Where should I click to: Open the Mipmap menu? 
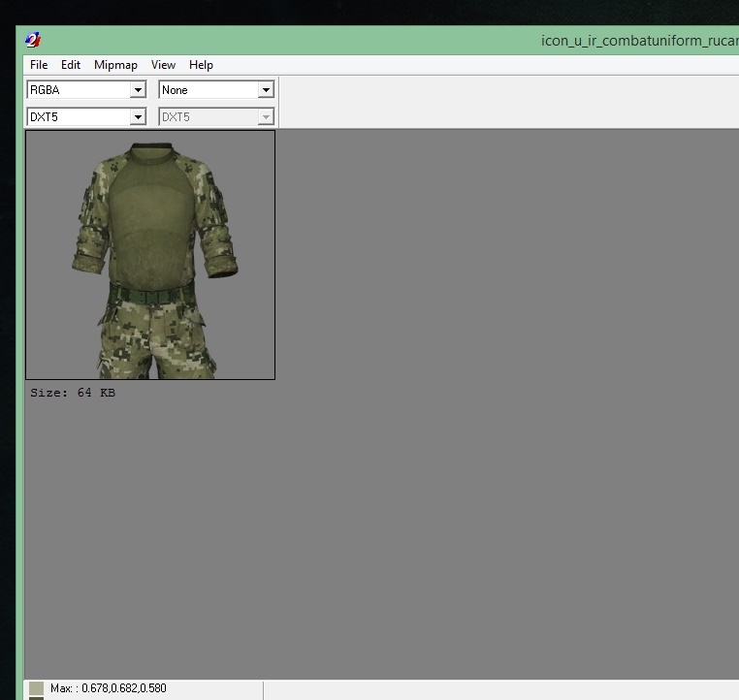coord(115,65)
